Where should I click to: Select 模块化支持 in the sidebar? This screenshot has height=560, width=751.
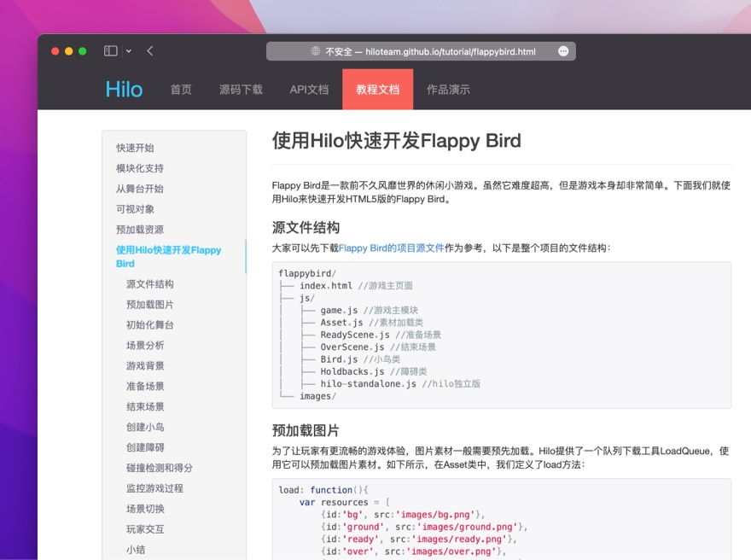click(140, 168)
